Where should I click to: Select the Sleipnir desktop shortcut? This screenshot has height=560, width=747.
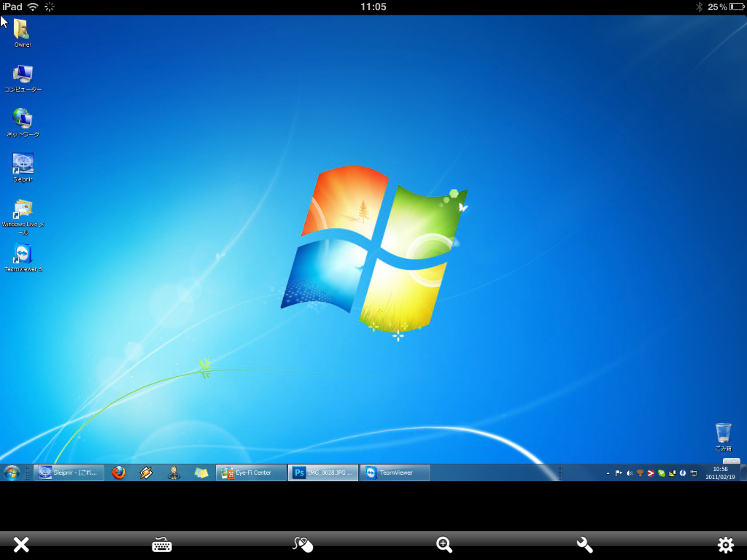point(23,168)
